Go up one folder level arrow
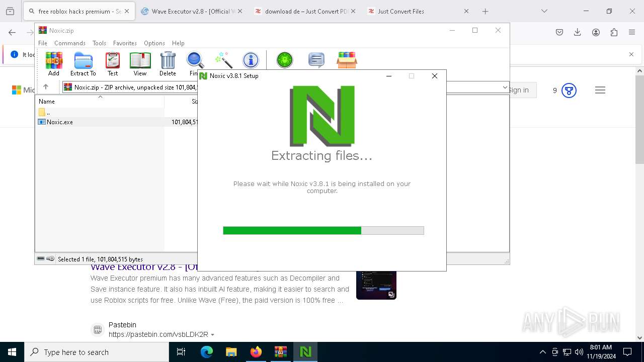 [46, 87]
